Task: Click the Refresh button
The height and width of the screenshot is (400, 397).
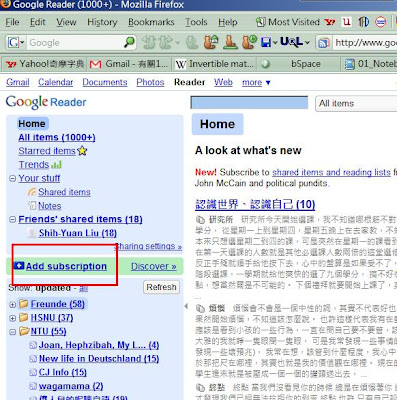Action: pyautogui.click(x=161, y=287)
